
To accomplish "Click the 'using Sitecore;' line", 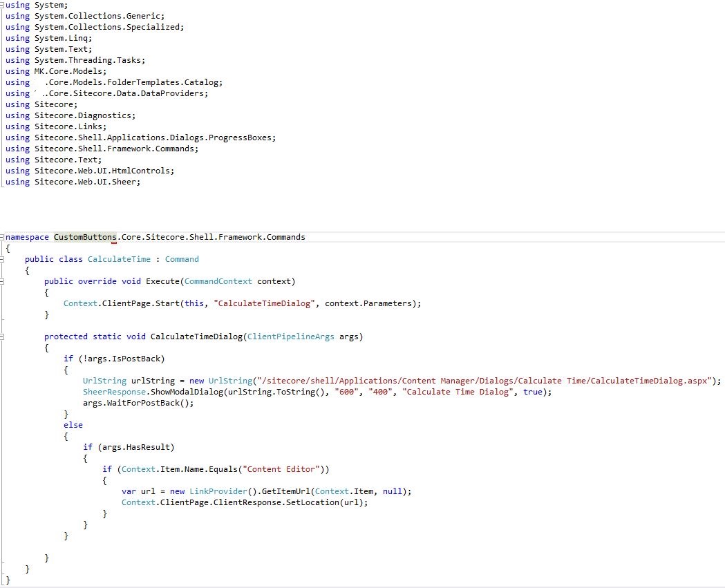I will 41,104.
